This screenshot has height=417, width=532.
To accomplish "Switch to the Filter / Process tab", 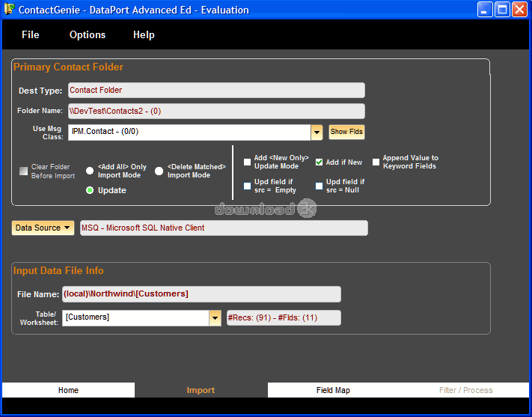I will click(465, 390).
